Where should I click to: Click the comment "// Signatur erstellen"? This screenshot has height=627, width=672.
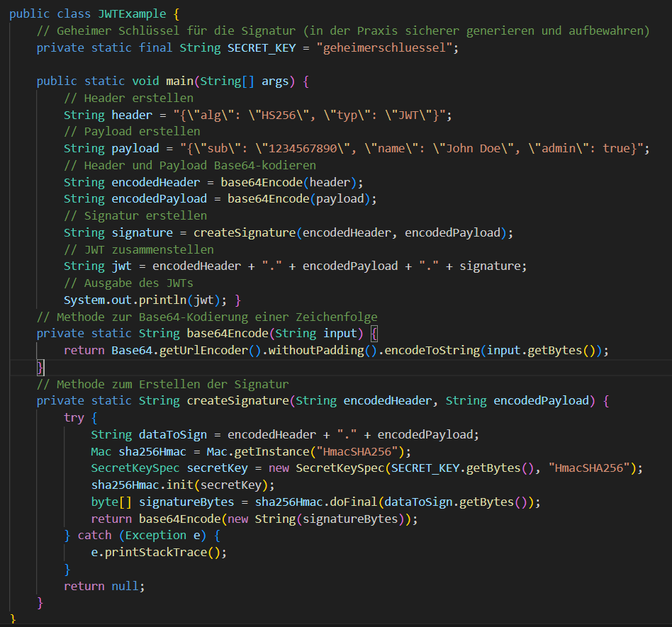click(135, 215)
